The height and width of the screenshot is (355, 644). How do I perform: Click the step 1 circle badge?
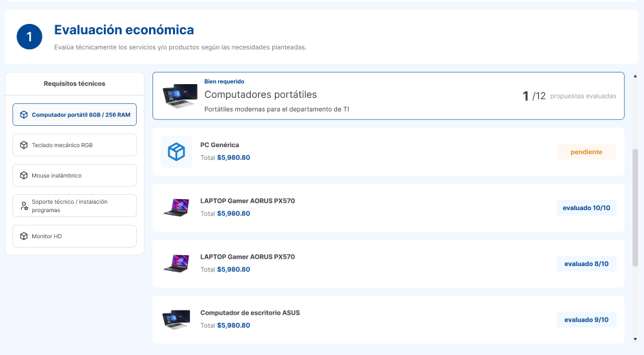coord(29,37)
